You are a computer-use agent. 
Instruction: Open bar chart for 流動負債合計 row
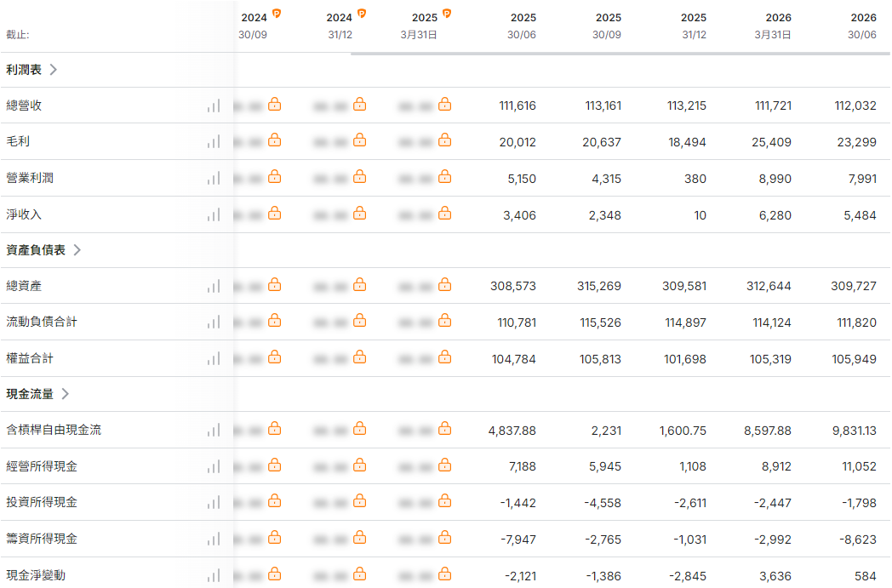214,323
